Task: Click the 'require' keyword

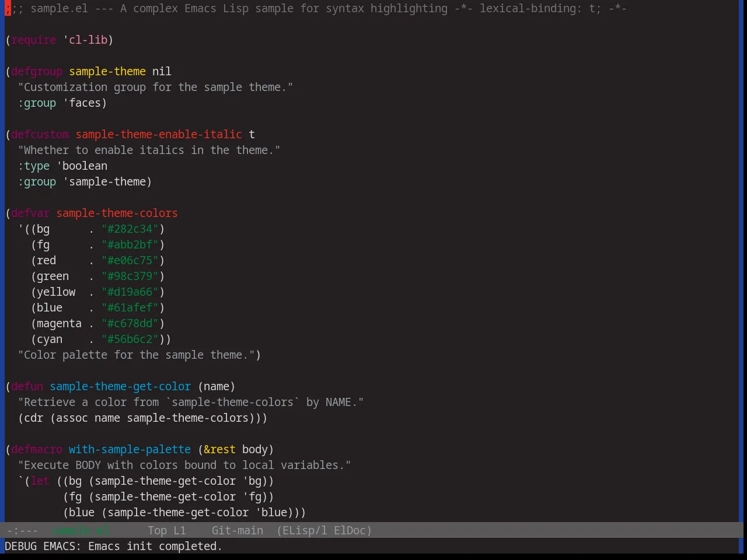Action: 33,40
